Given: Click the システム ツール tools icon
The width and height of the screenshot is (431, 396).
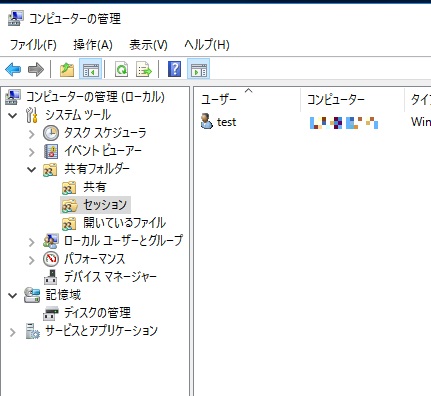Looking at the screenshot, I should tap(32, 115).
